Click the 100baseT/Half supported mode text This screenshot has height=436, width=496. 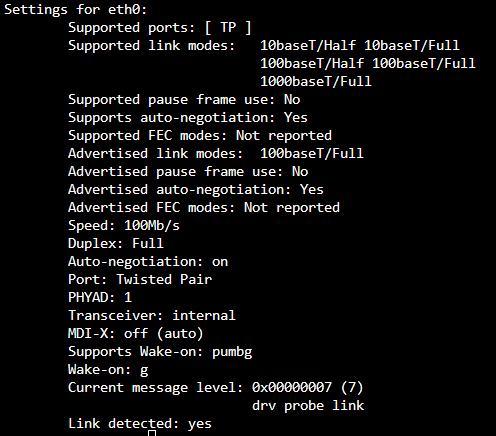pos(312,63)
